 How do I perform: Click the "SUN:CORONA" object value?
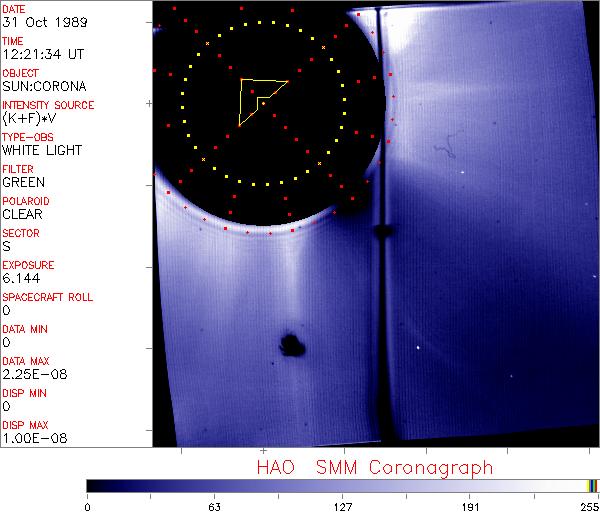(x=39, y=86)
